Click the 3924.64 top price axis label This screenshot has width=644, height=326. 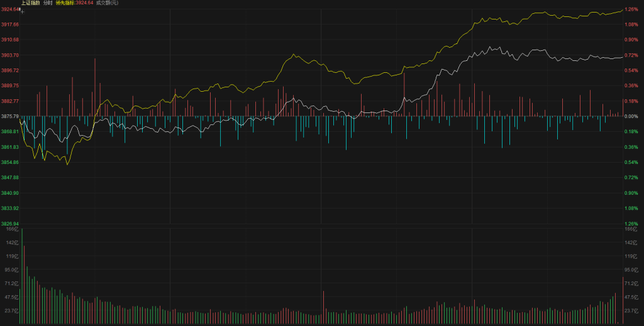tap(10, 9)
